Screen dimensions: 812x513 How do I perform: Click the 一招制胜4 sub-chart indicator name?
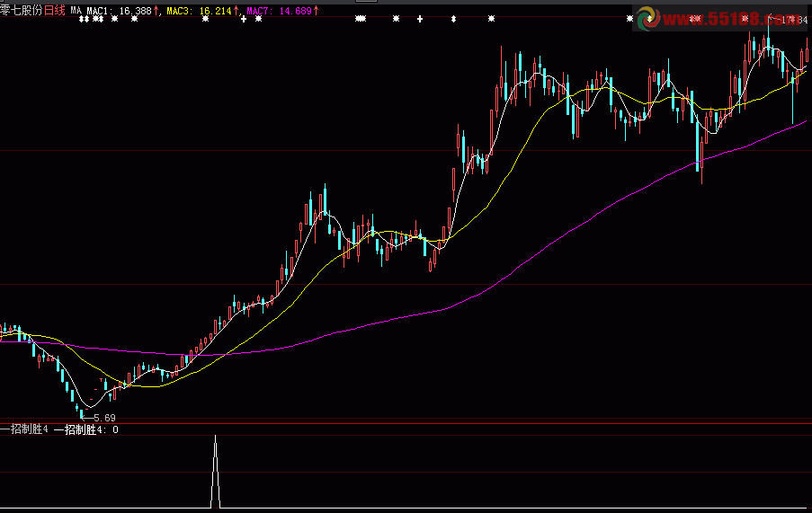point(24,429)
